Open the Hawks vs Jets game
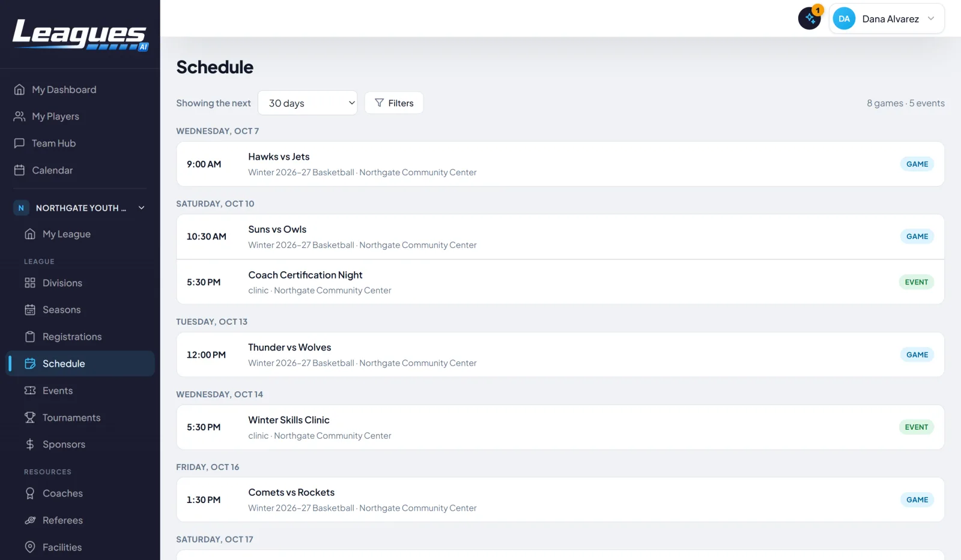The height and width of the screenshot is (560, 961). 560,164
